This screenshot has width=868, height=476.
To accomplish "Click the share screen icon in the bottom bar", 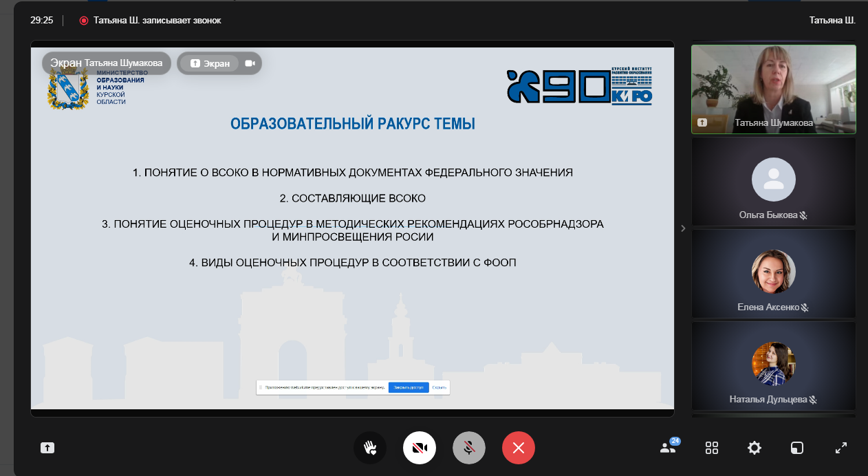I will (x=47, y=448).
